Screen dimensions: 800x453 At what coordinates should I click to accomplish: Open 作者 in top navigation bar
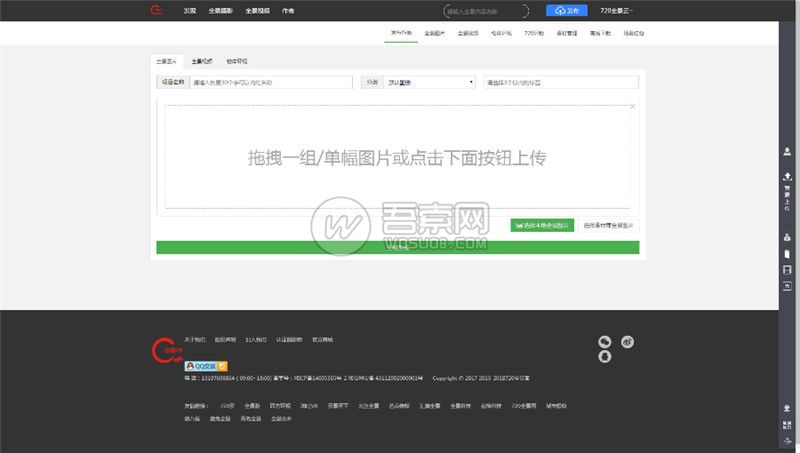(x=288, y=11)
